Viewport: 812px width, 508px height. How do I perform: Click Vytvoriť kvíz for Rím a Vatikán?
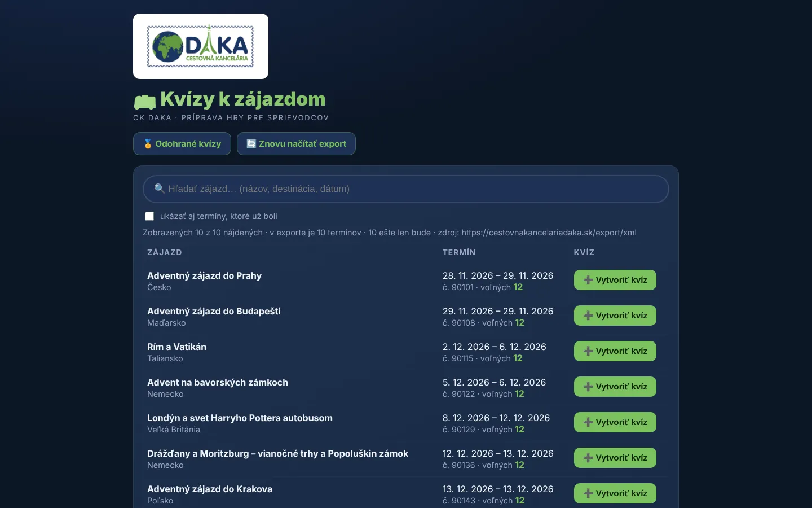[615, 351]
